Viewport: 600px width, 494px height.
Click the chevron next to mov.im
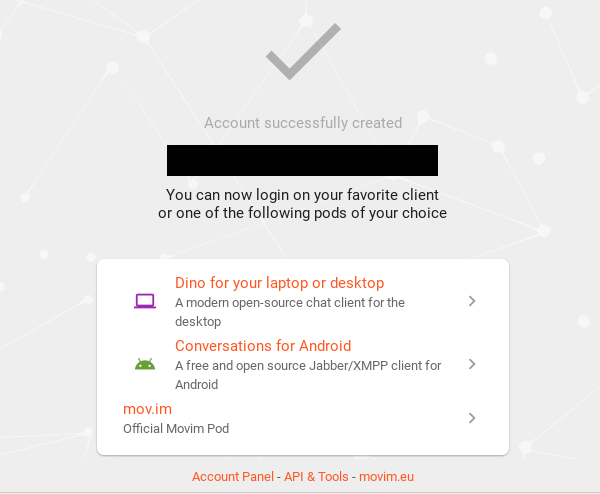coord(472,418)
